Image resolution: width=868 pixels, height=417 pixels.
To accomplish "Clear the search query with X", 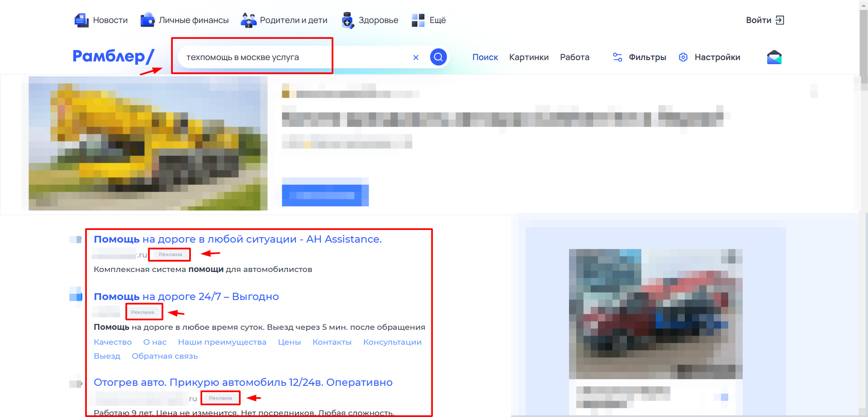I will pos(416,57).
